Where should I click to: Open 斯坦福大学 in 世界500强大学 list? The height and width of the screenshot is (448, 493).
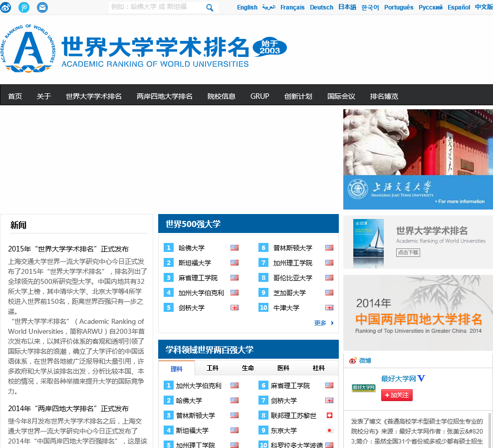(x=195, y=263)
